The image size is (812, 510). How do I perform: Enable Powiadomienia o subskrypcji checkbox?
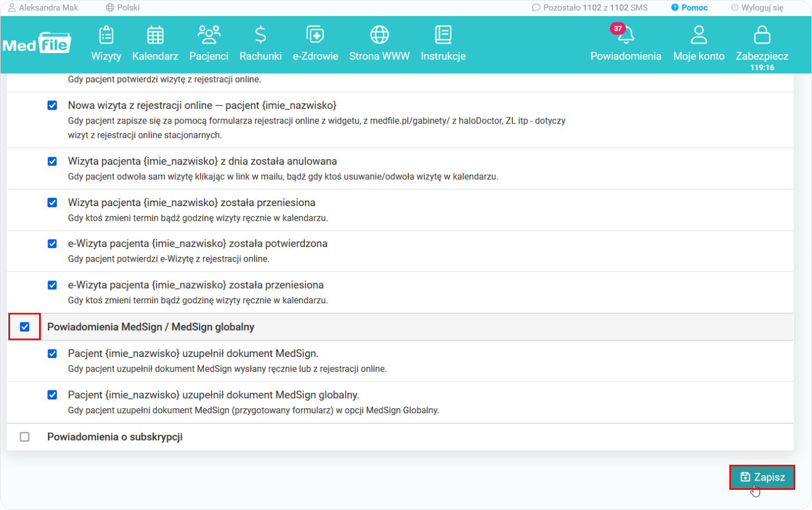[25, 437]
